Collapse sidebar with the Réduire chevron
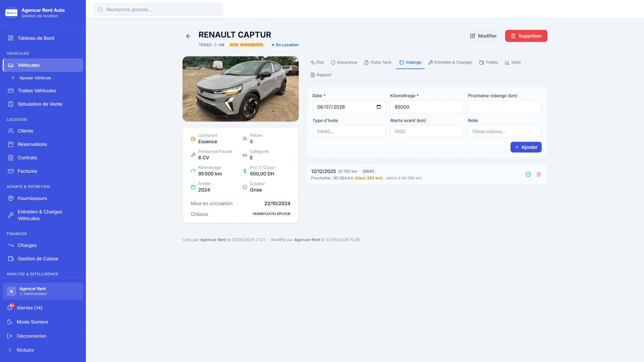Viewport: 644px width, 362px height. pos(10,350)
